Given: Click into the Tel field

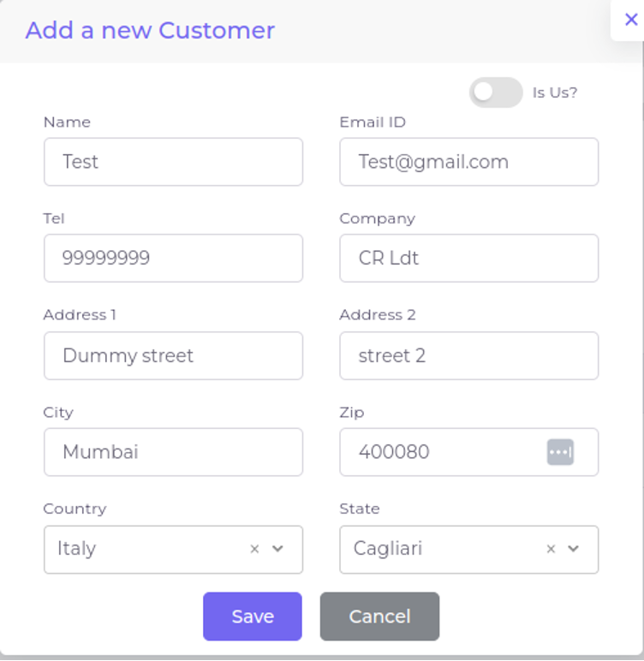Looking at the screenshot, I should pos(173,258).
